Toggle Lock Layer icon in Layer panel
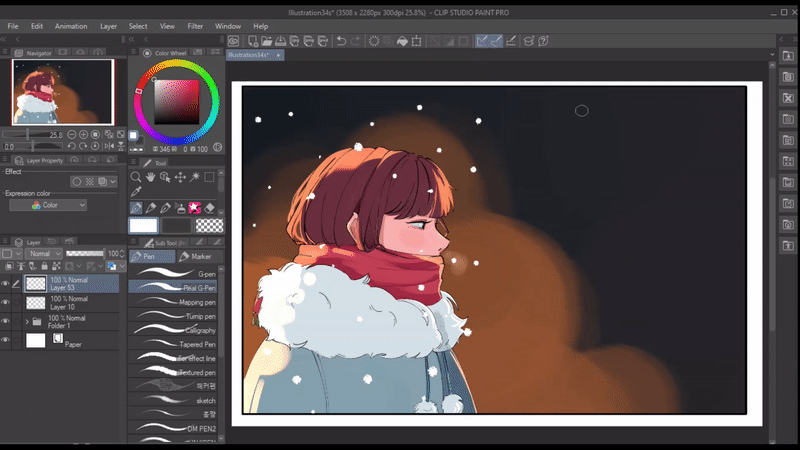 pos(44,266)
